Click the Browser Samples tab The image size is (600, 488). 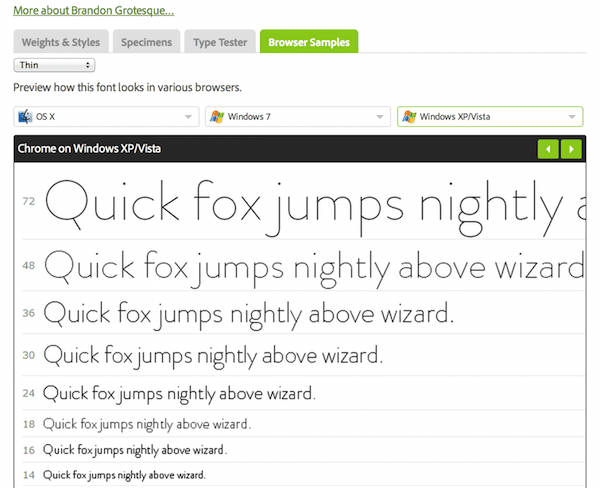coord(309,41)
